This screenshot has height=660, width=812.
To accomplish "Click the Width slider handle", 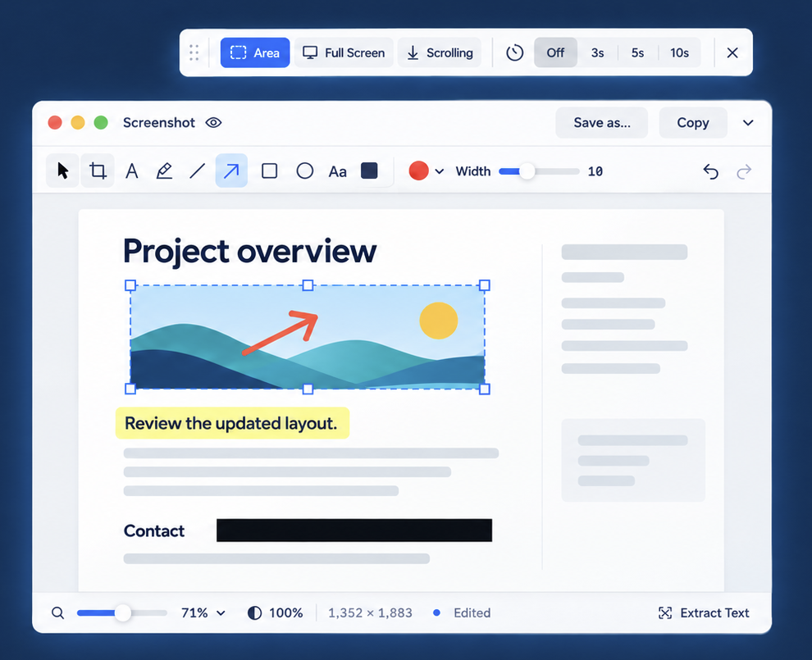I will click(527, 171).
